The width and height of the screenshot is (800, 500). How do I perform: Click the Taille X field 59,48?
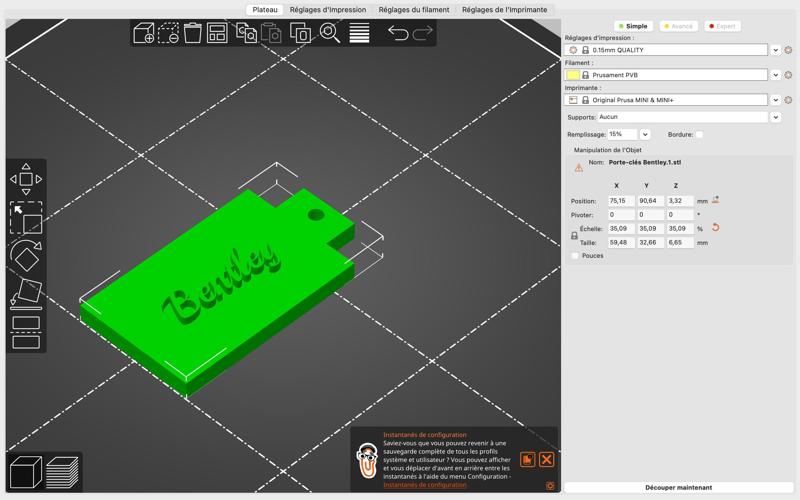(x=621, y=243)
